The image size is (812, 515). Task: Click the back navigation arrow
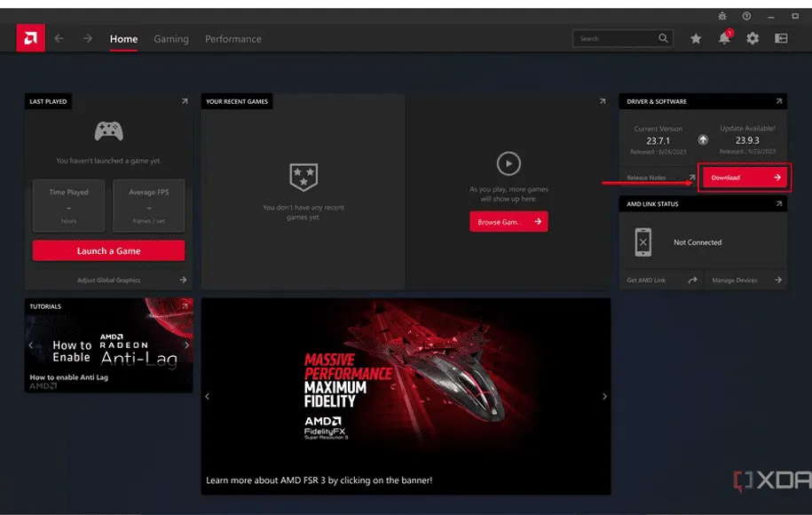click(59, 38)
